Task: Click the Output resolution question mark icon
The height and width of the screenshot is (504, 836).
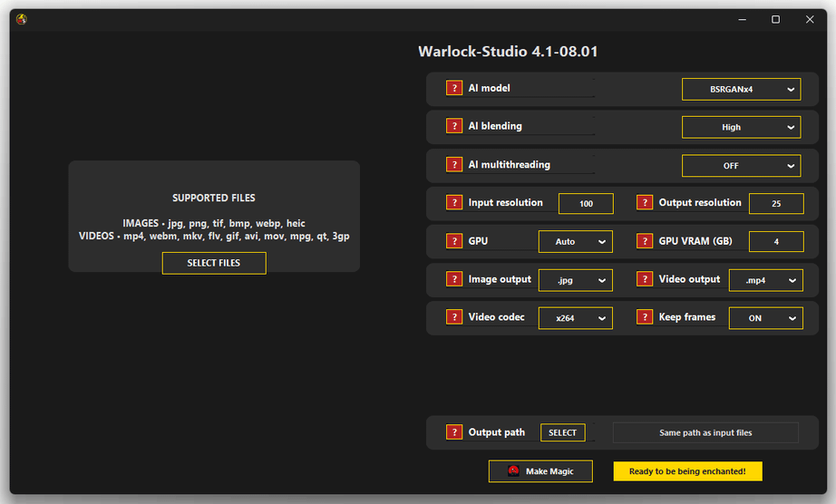Action: pyautogui.click(x=645, y=203)
